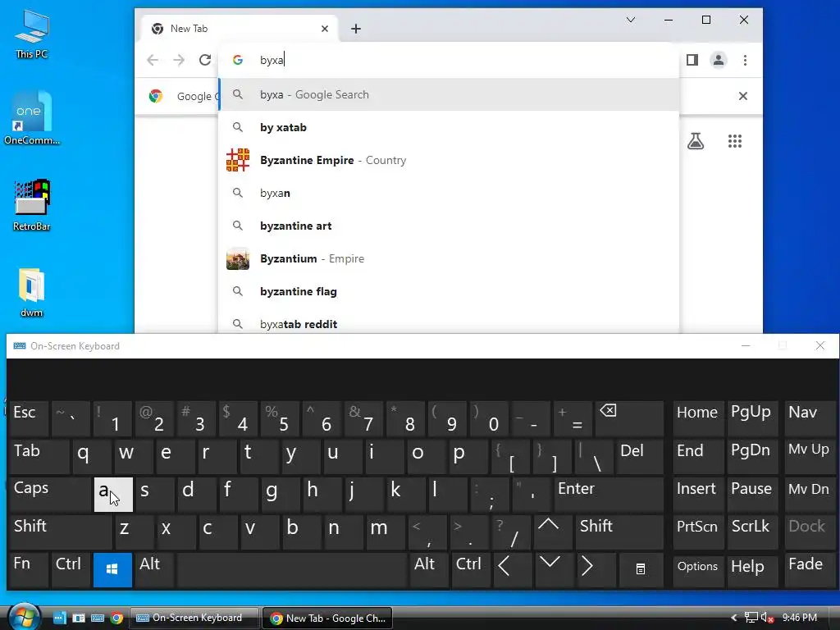Screen dimensions: 840x630
Task: Select the dwm folder desktop icon
Action: 32,293
